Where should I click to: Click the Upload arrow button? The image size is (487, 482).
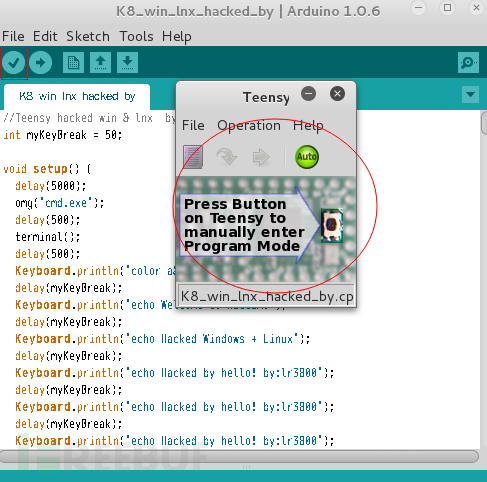tap(40, 62)
